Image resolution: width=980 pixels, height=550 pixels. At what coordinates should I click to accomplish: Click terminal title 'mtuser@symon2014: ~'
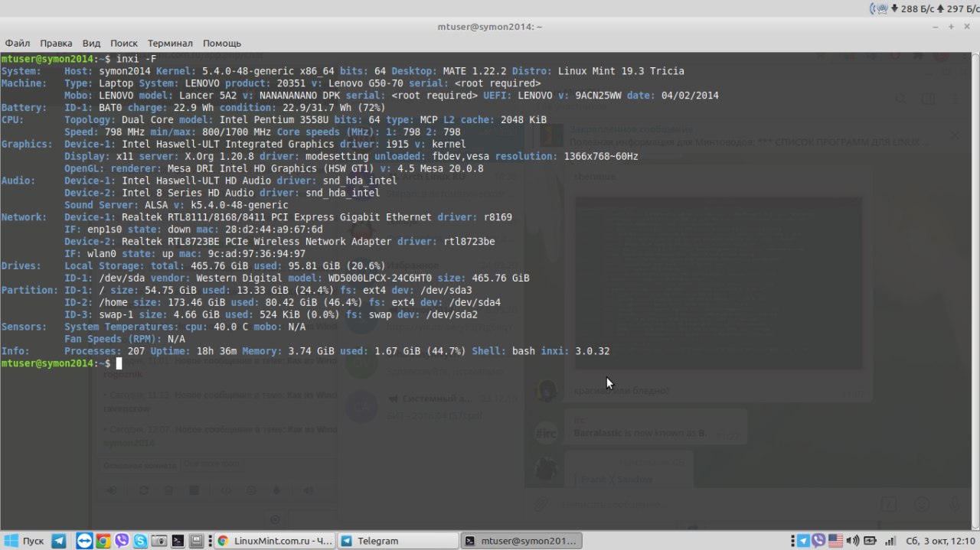(x=489, y=27)
